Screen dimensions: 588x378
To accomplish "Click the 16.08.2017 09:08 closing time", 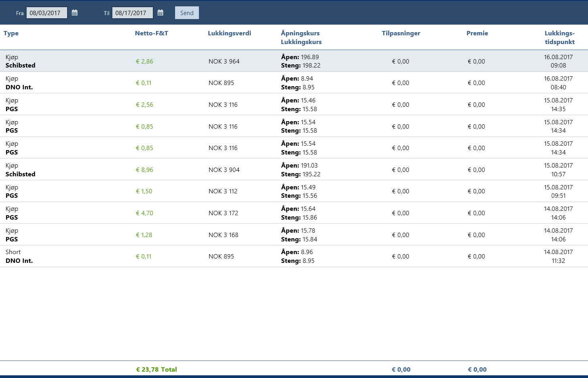I will (x=558, y=61).
